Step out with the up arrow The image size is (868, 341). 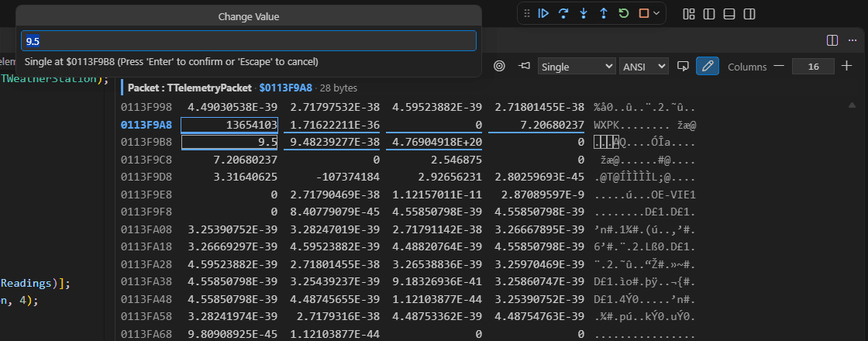click(x=604, y=13)
